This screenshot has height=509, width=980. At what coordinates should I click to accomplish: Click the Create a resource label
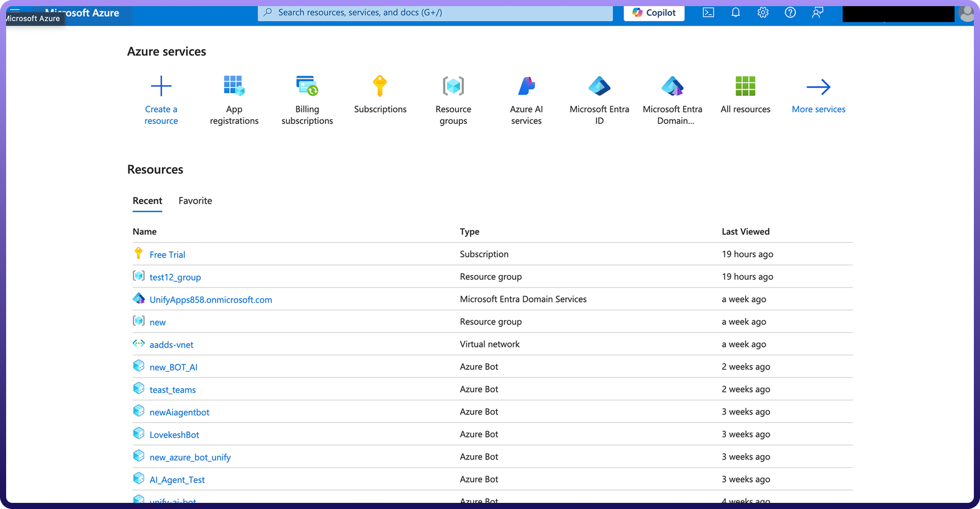(161, 115)
